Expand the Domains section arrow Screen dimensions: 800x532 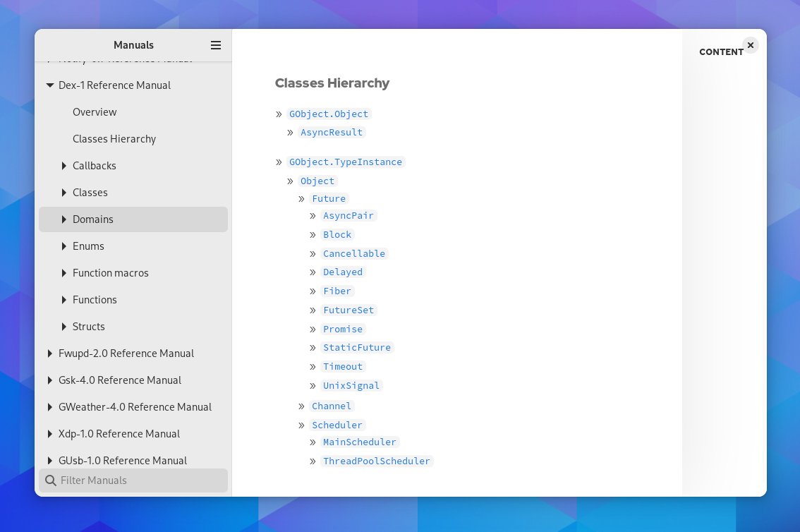click(63, 219)
